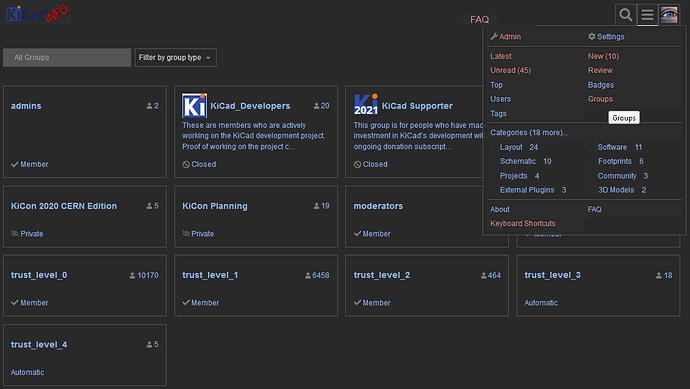The height and width of the screenshot is (389, 690).
Task: Open the Tags link
Action: point(498,114)
